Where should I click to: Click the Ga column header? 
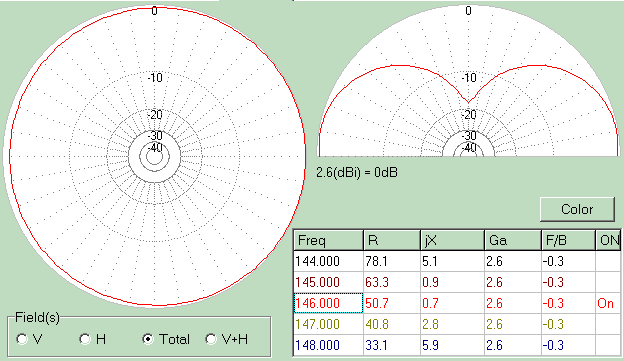tap(513, 240)
